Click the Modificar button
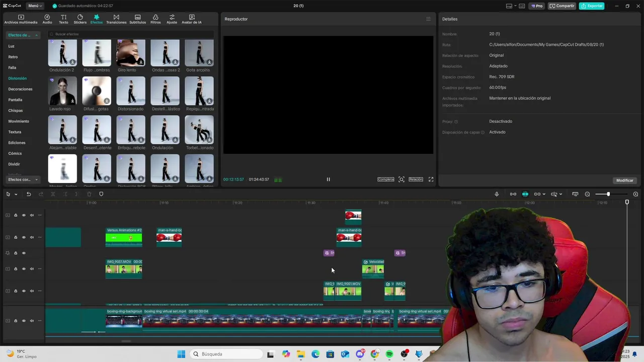Viewport: 644px width, 362px height. coord(625,180)
